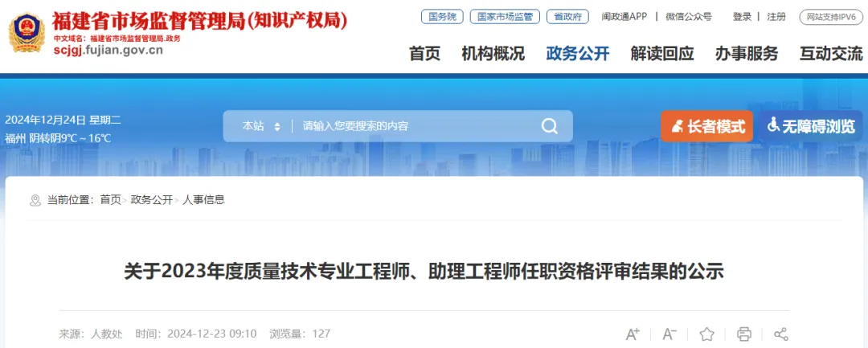Click the Fujian bureau emblem logo
Viewport: 868px width, 348px height.
[x=27, y=33]
